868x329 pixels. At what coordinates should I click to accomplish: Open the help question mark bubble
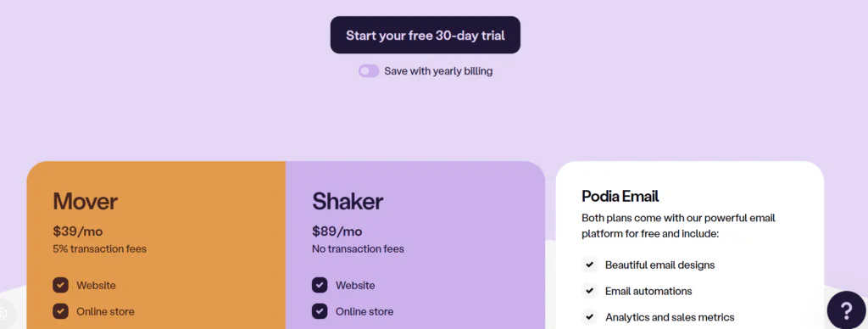coord(846,310)
